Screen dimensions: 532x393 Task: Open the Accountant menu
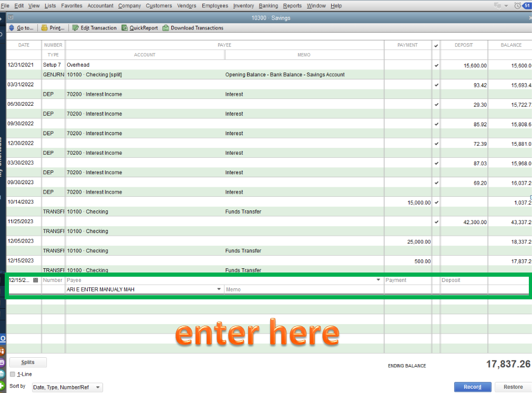pos(100,6)
